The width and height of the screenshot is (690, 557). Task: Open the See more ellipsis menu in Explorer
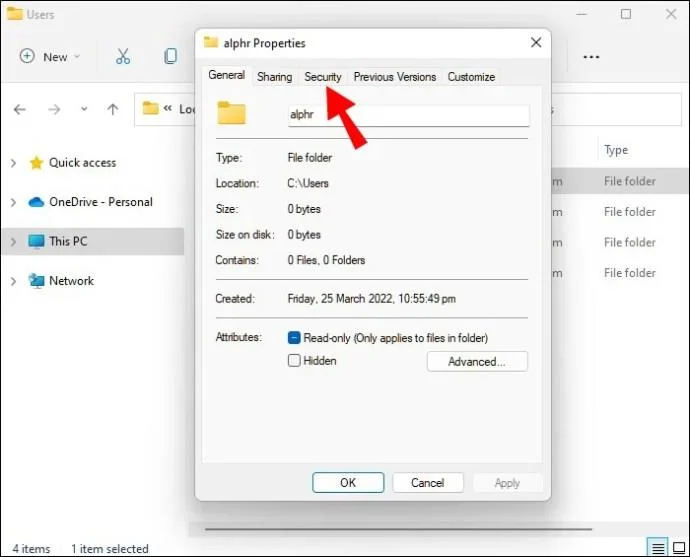(x=591, y=57)
